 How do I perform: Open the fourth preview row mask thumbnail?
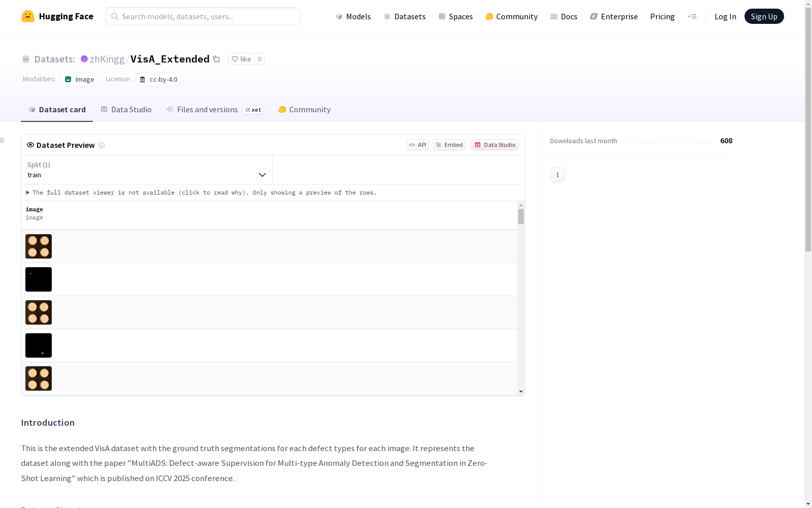[39, 345]
